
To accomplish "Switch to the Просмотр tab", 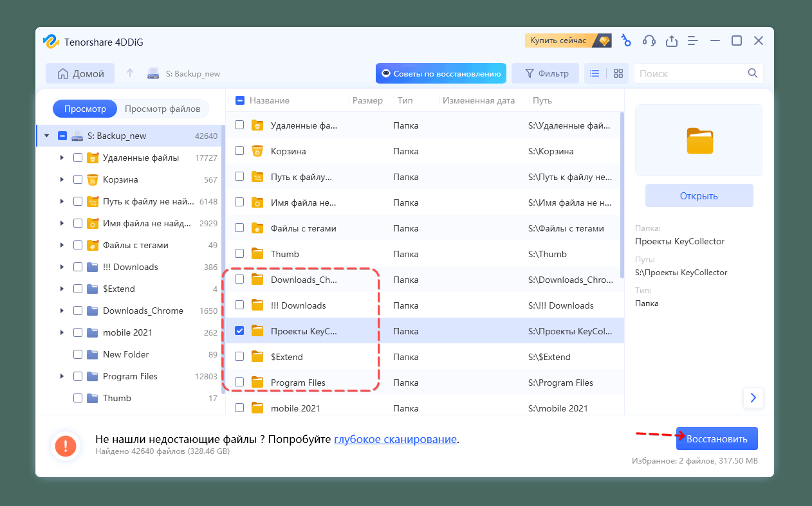I will pyautogui.click(x=85, y=109).
